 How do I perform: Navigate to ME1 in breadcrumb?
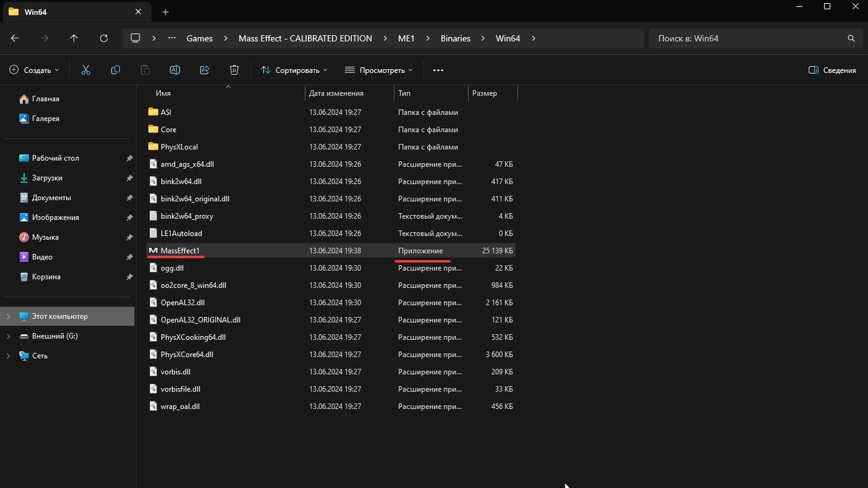click(x=406, y=38)
